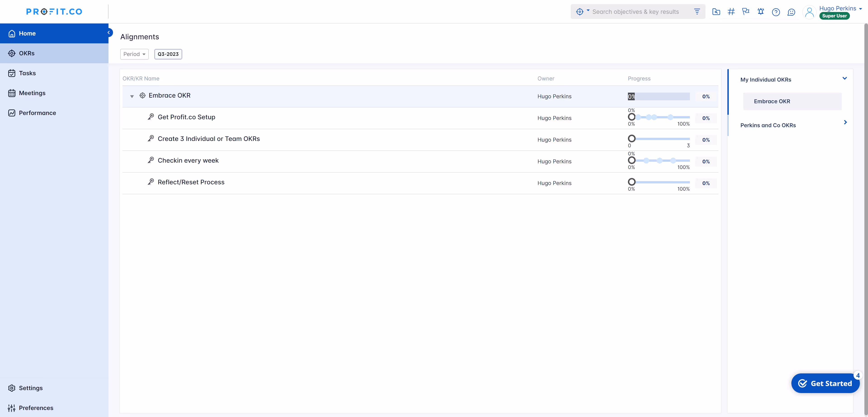Collapse My Individual OKRs section

tap(844, 78)
